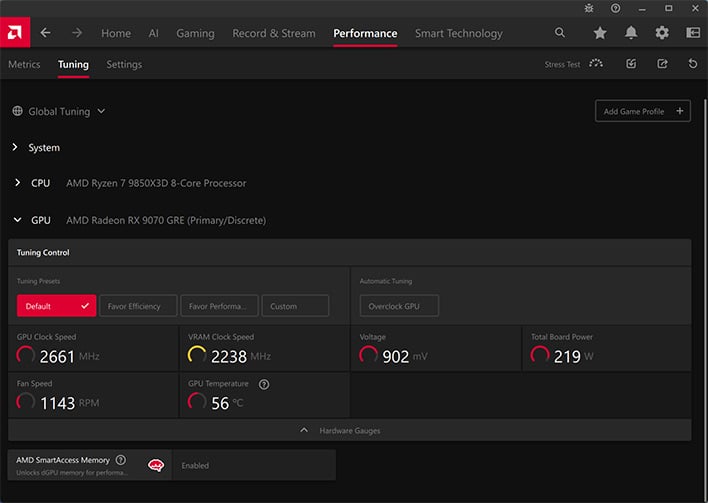Click the bug report icon

[x=589, y=8]
